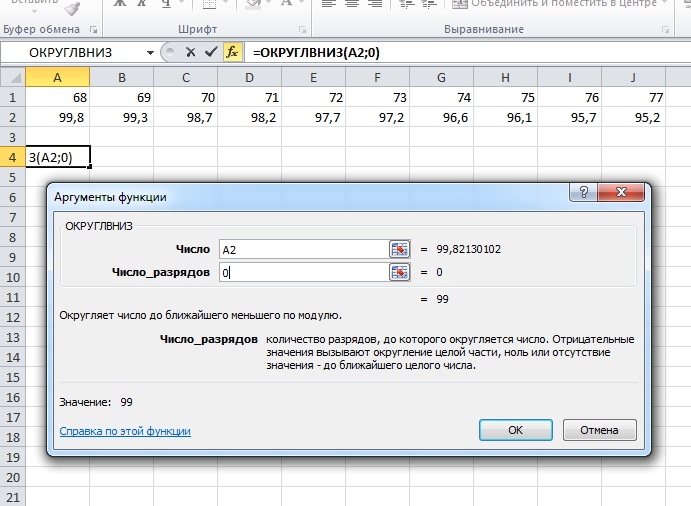The width and height of the screenshot is (691, 506).
Task: Open Справка по этой функции link
Action: point(125,431)
